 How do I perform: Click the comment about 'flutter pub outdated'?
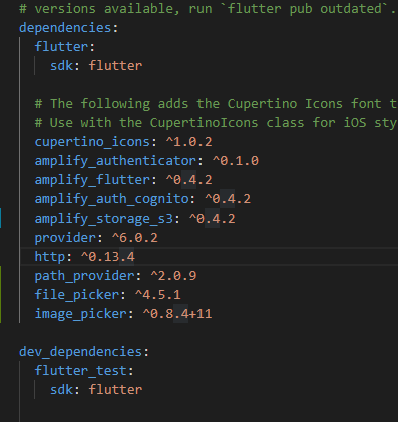(207, 9)
